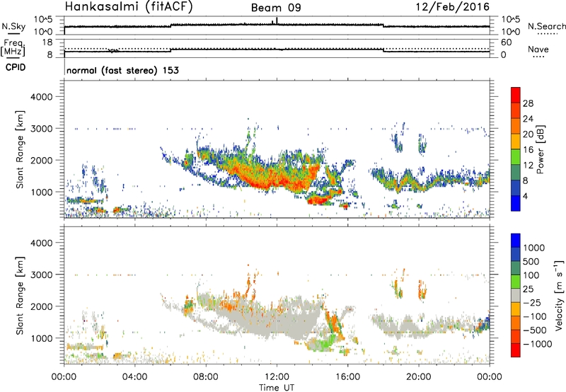Click the '18' frequency axis tick label
Image resolution: width=566 pixels, height=392 pixels.
coord(47,42)
